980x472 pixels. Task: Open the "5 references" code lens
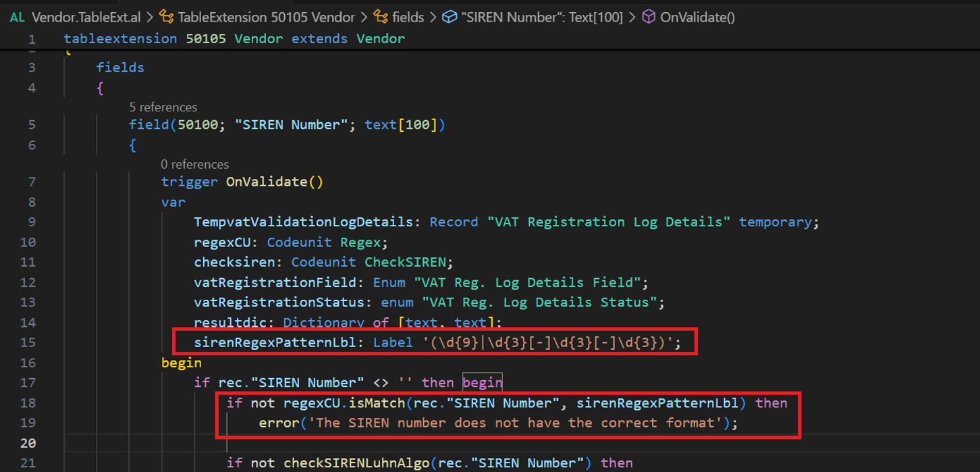click(163, 107)
